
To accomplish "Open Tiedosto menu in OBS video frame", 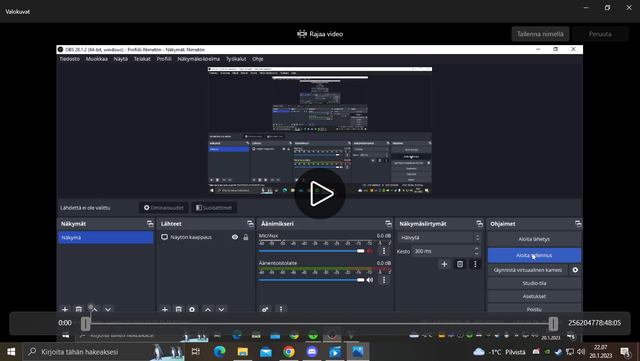I will [x=70, y=59].
